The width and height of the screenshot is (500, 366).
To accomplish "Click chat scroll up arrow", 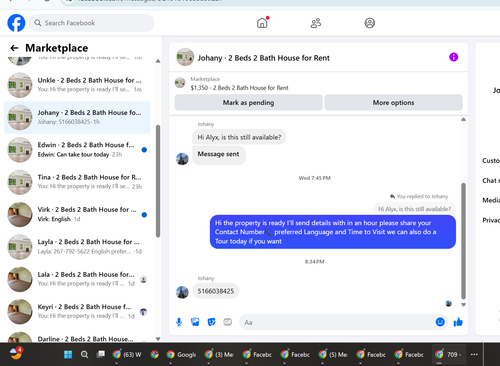I will (x=463, y=119).
